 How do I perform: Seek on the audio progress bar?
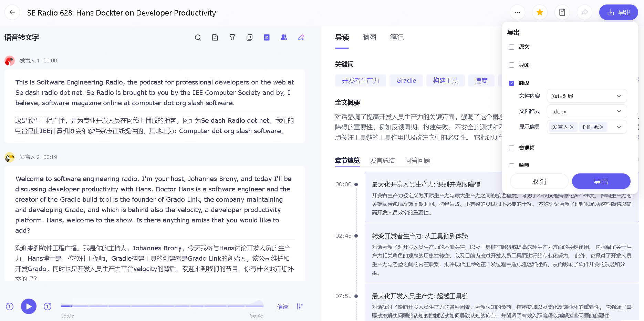coord(162,306)
